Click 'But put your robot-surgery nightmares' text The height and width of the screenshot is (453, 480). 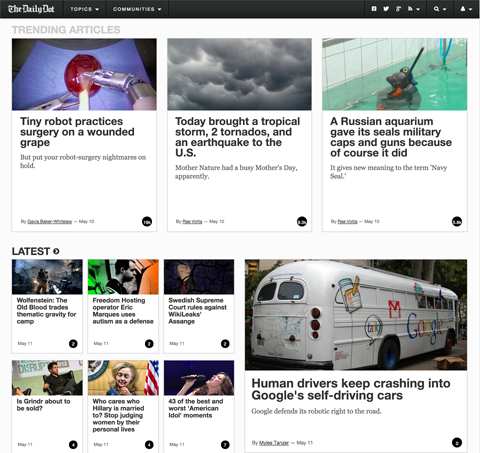83,161
